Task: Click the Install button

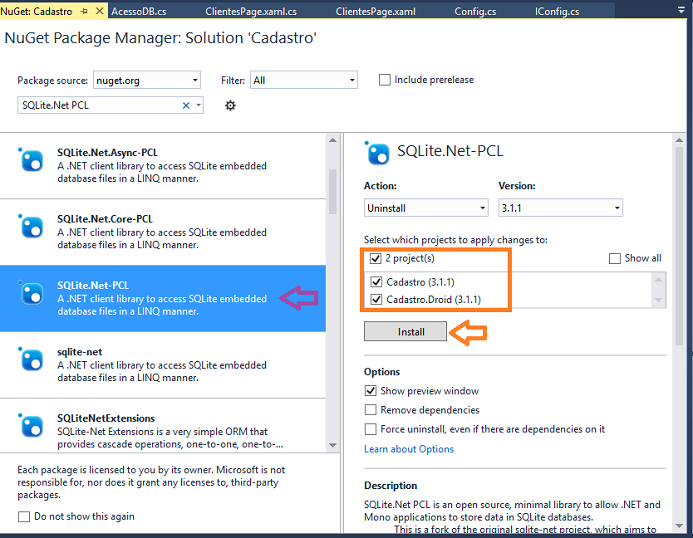Action: pos(405,332)
